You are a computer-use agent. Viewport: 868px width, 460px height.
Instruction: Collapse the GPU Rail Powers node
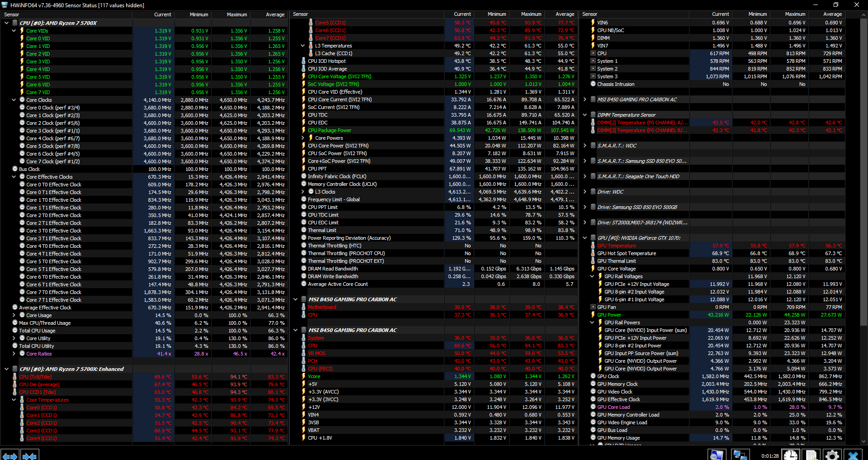pyautogui.click(x=592, y=322)
